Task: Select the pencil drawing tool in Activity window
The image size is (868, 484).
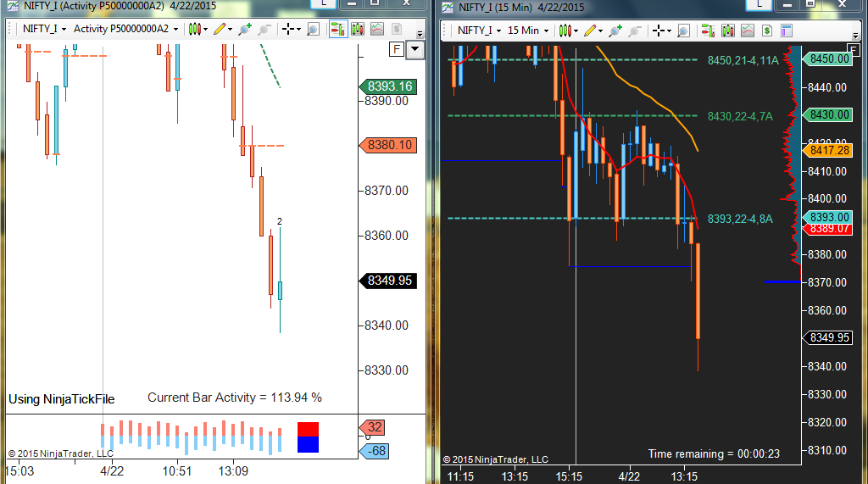Action: (x=220, y=29)
